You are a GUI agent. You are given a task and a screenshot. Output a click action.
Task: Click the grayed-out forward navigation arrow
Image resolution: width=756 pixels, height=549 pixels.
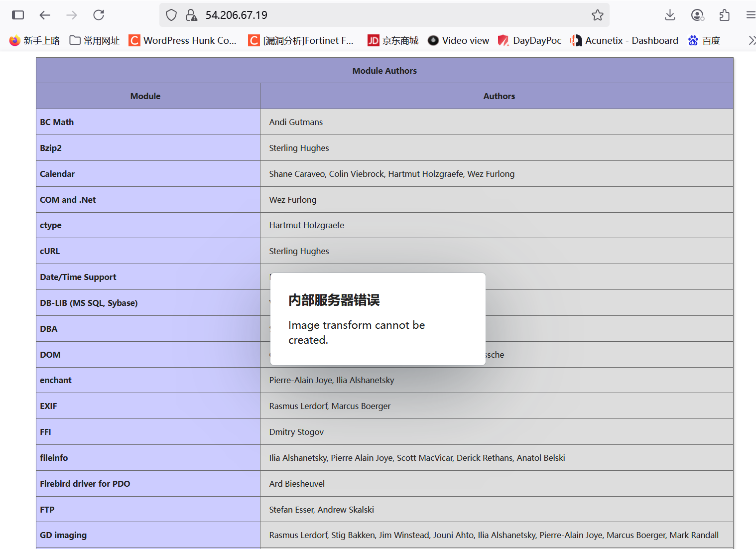coord(72,15)
